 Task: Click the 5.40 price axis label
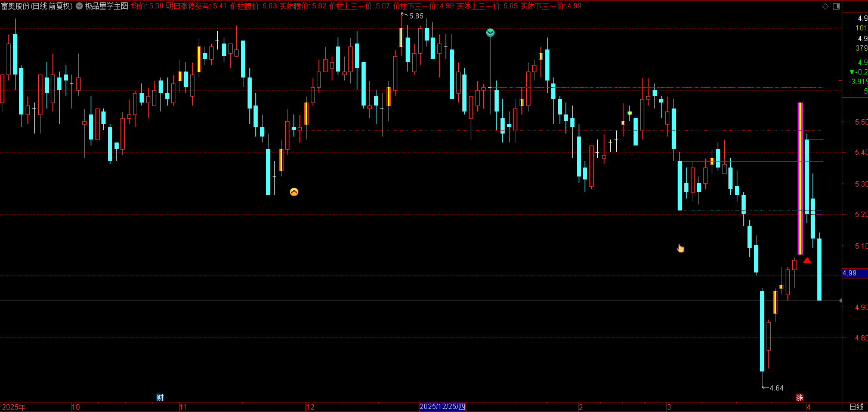pos(861,153)
